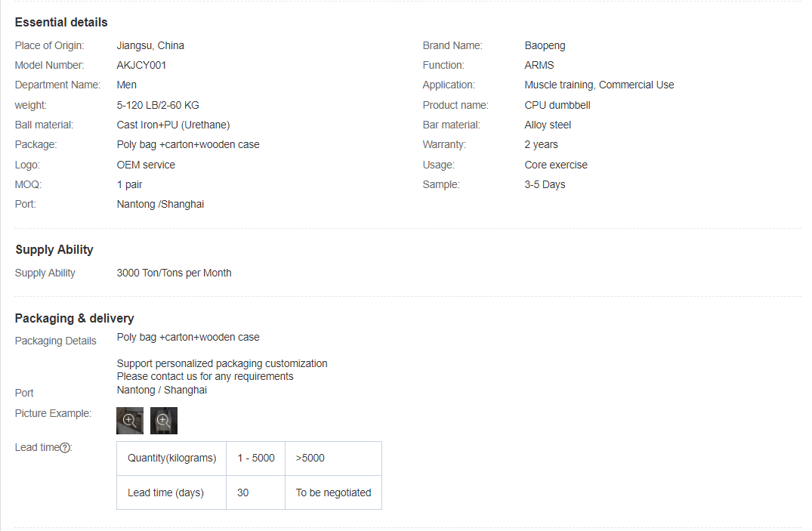Click the Support personalized packaging customization text
812x531 pixels.
(222, 363)
